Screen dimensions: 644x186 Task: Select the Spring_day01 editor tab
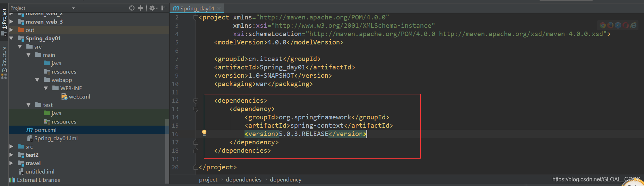click(197, 8)
